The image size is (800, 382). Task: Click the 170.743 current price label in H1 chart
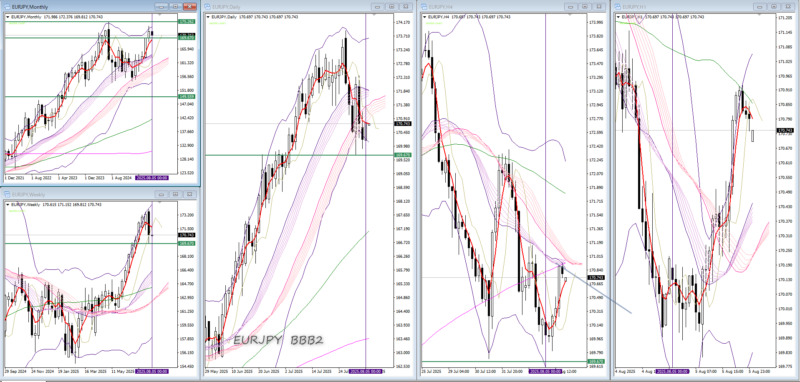point(784,131)
